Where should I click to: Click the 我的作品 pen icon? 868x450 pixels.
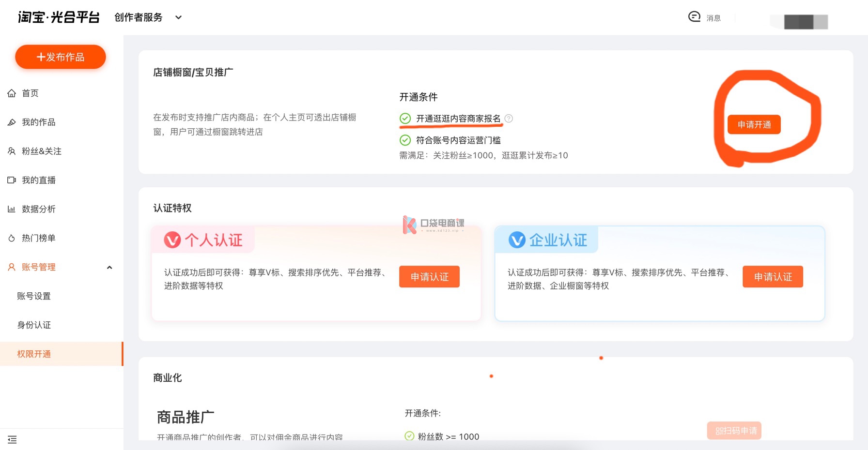(x=12, y=122)
